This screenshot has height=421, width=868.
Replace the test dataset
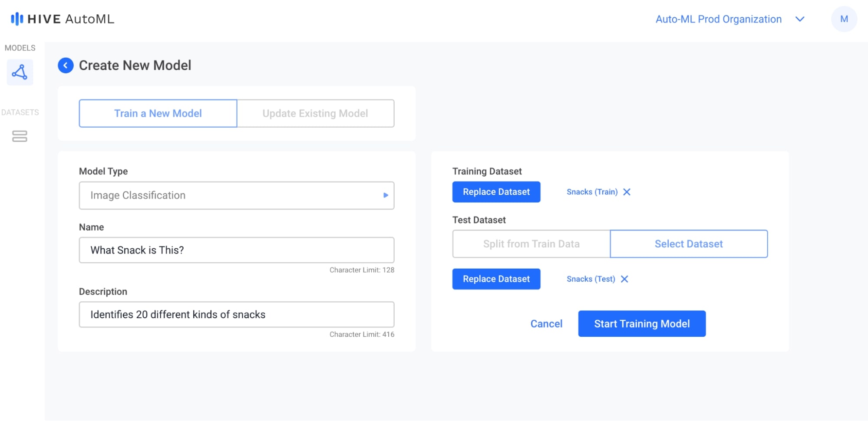(496, 279)
